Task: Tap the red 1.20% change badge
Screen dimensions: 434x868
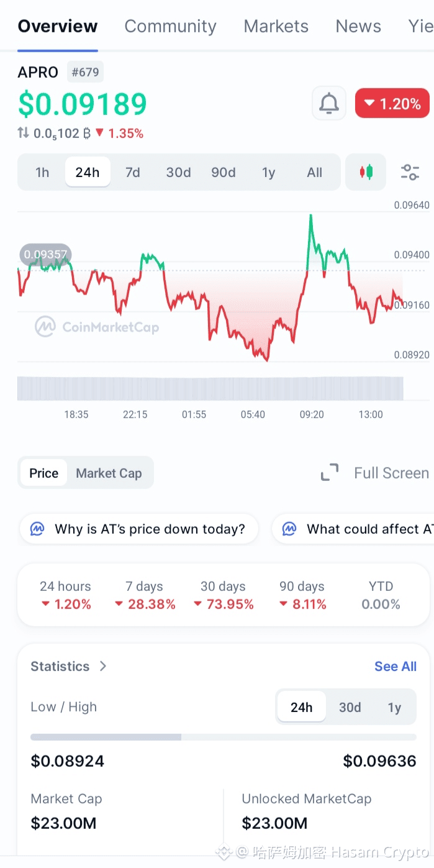Action: pos(392,104)
